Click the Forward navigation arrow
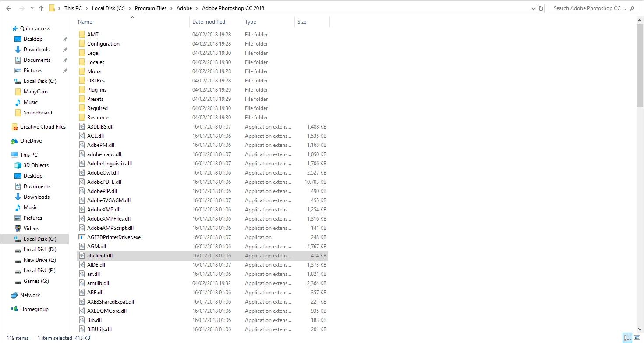This screenshot has width=644, height=343. click(23, 8)
